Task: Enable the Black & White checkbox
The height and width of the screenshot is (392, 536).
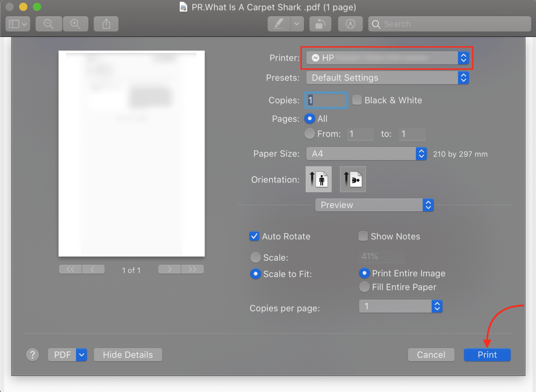Action: click(357, 100)
